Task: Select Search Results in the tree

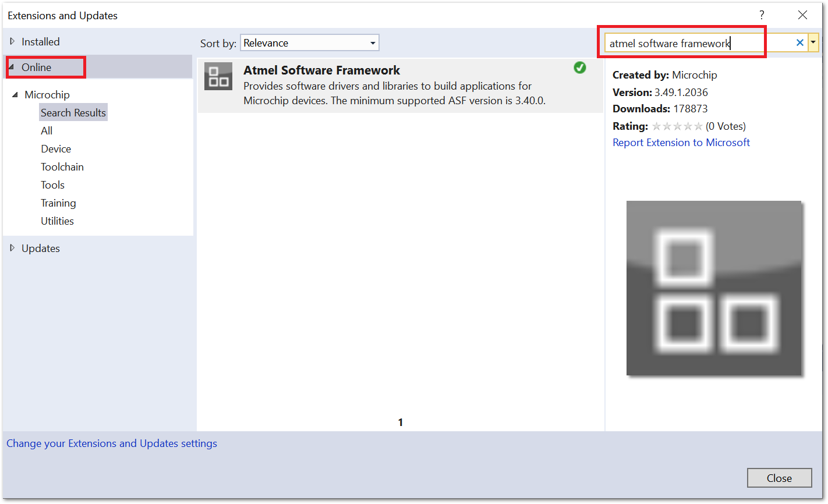Action: 73,112
